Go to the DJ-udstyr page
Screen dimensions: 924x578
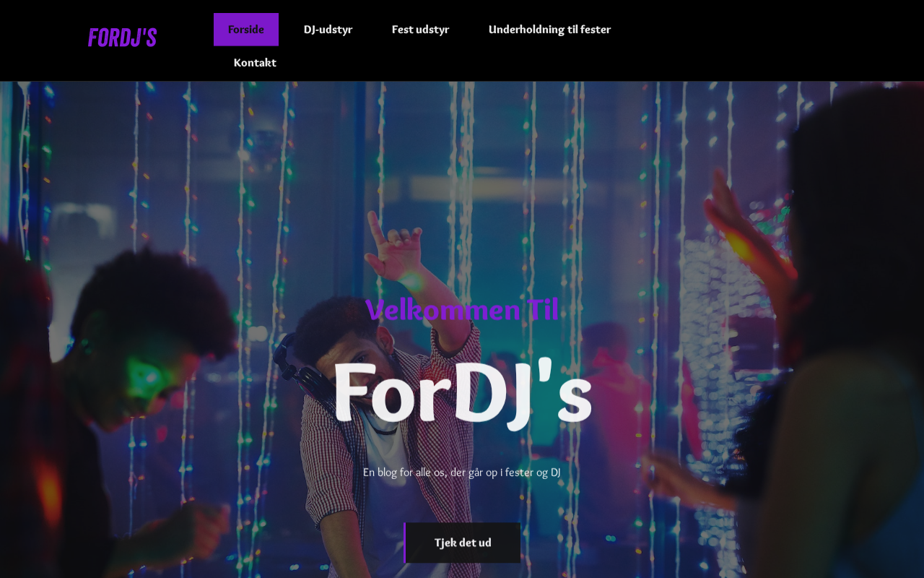click(328, 30)
